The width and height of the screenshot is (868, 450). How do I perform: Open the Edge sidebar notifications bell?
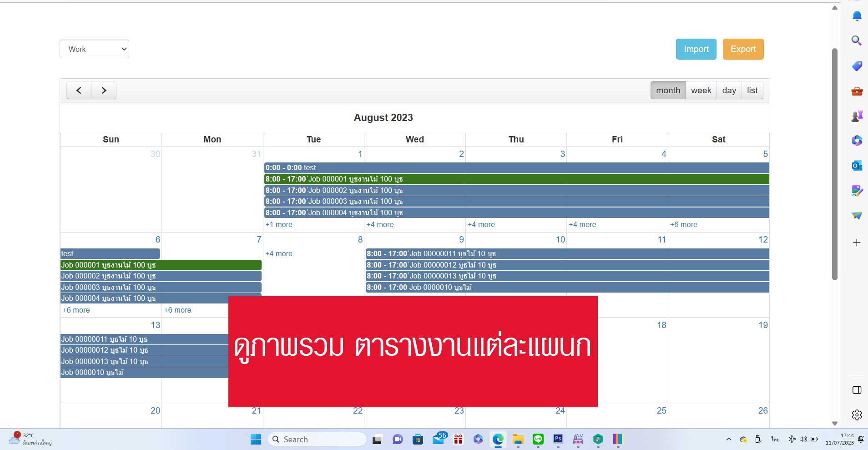click(x=857, y=16)
